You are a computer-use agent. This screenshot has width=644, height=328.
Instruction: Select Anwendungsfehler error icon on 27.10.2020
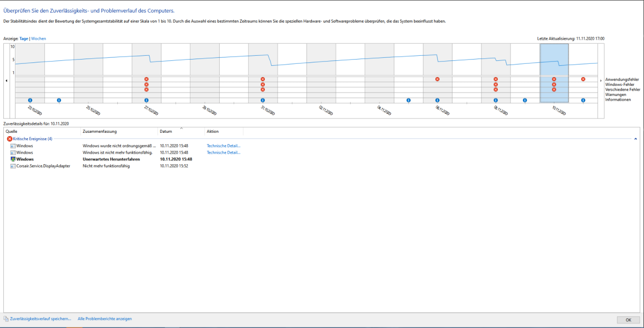click(x=146, y=79)
